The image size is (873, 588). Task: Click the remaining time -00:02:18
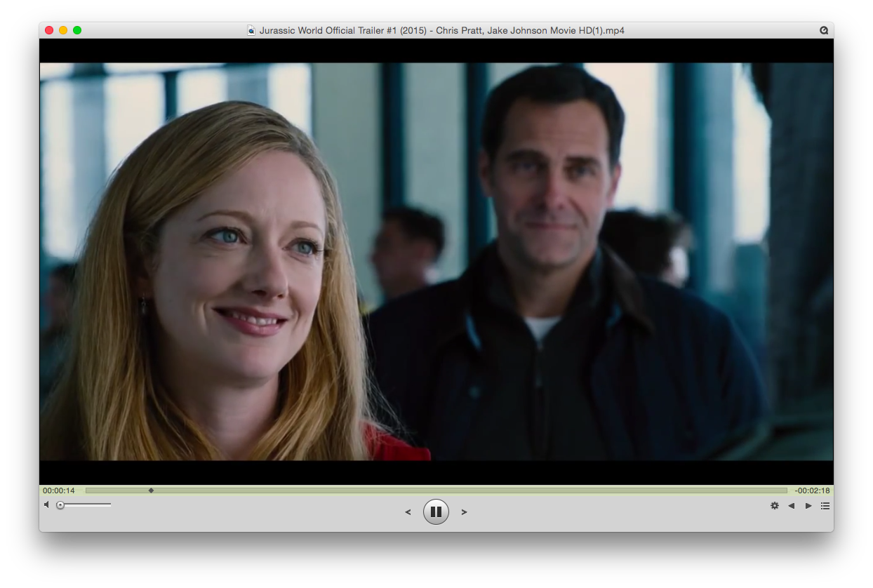pyautogui.click(x=812, y=490)
